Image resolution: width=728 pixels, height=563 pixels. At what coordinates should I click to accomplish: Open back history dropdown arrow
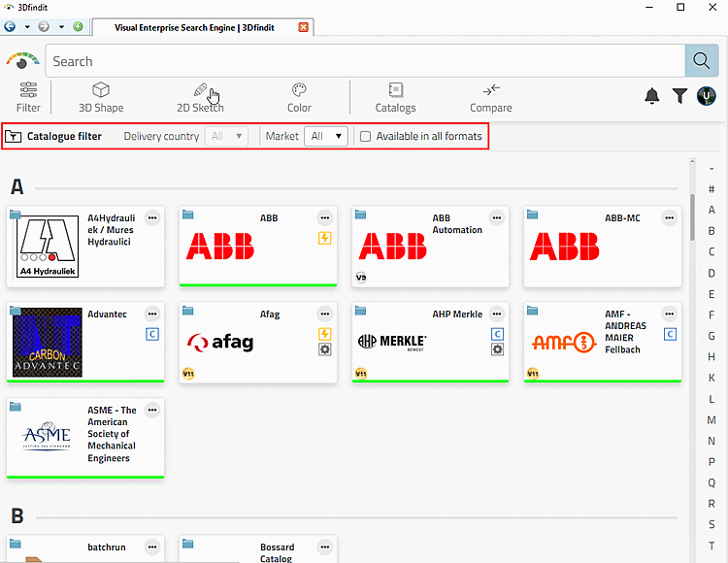[27, 27]
